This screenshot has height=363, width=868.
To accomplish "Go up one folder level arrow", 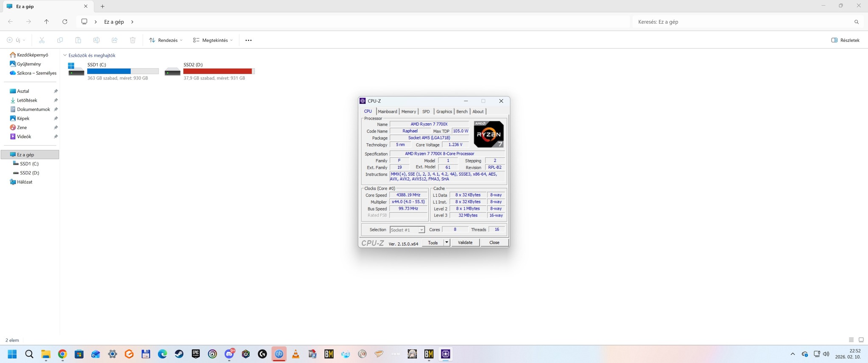I will [x=47, y=22].
